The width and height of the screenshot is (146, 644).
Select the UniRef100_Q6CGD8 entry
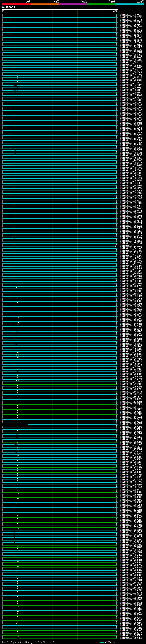click(131, 304)
